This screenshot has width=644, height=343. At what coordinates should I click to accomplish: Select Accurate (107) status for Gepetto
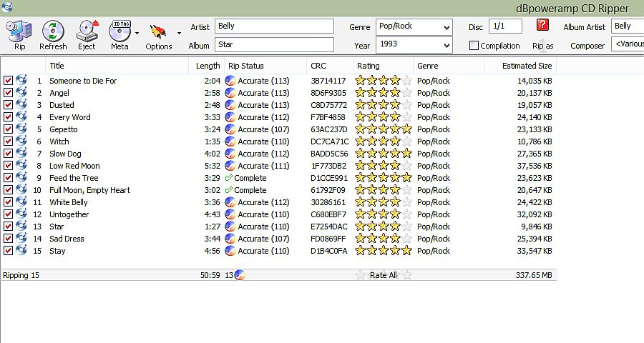[263, 129]
